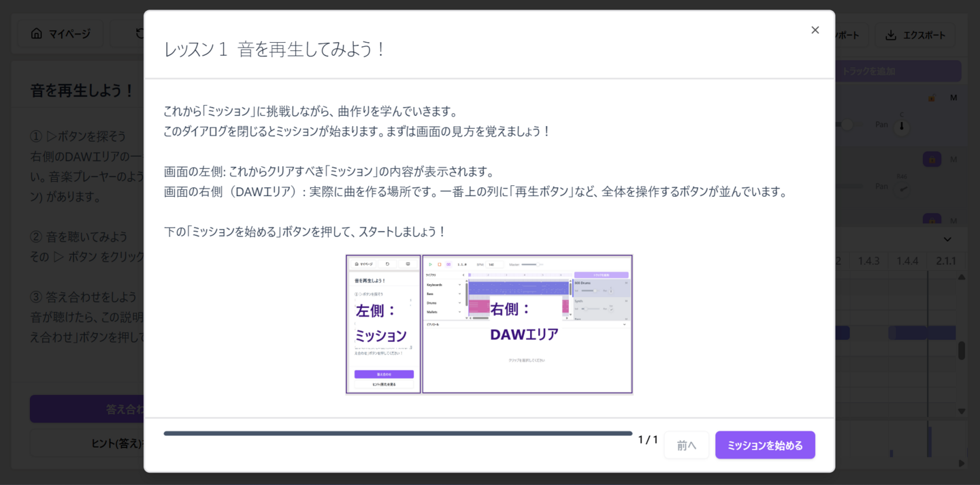980x485 pixels.
Task: Click the home icon beside マイページ
Action: click(37, 34)
